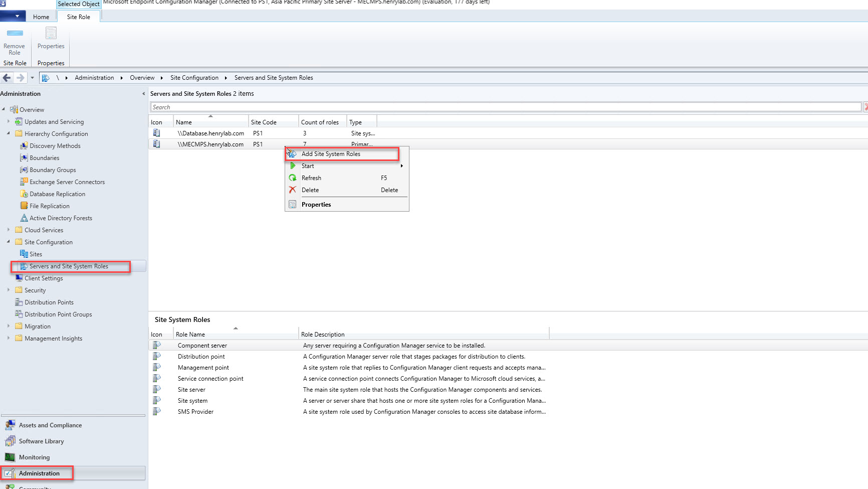The height and width of the screenshot is (489, 868).
Task: Choose Add Site System Roles from menu
Action: (331, 154)
